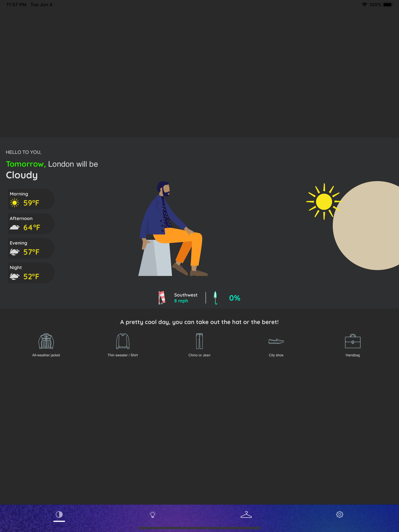Viewport: 399px width, 532px height.
Task: Tap the 'Tue Jun 4' date in status bar
Action: (x=41, y=4)
